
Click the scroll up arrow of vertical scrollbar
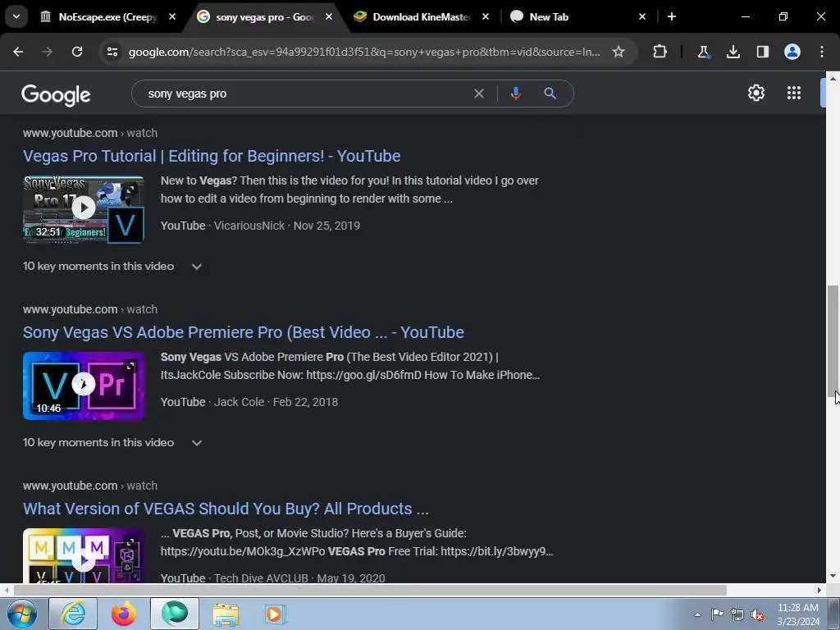[833, 78]
